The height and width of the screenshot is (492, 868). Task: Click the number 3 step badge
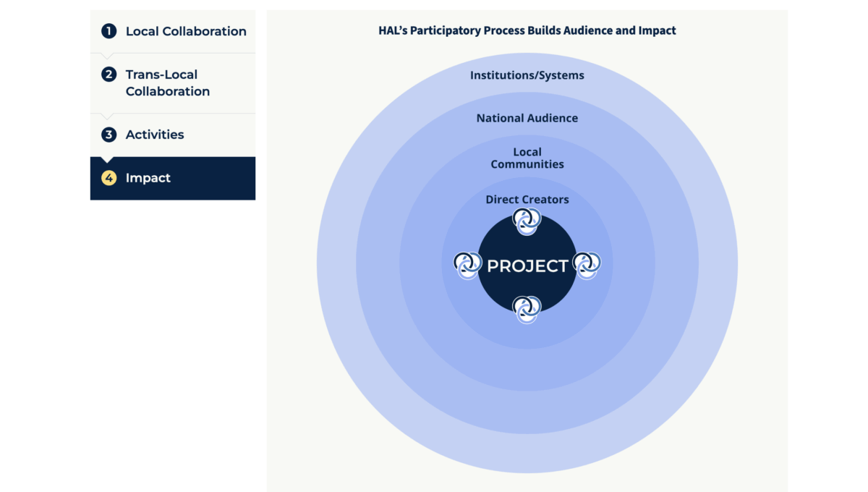(109, 135)
